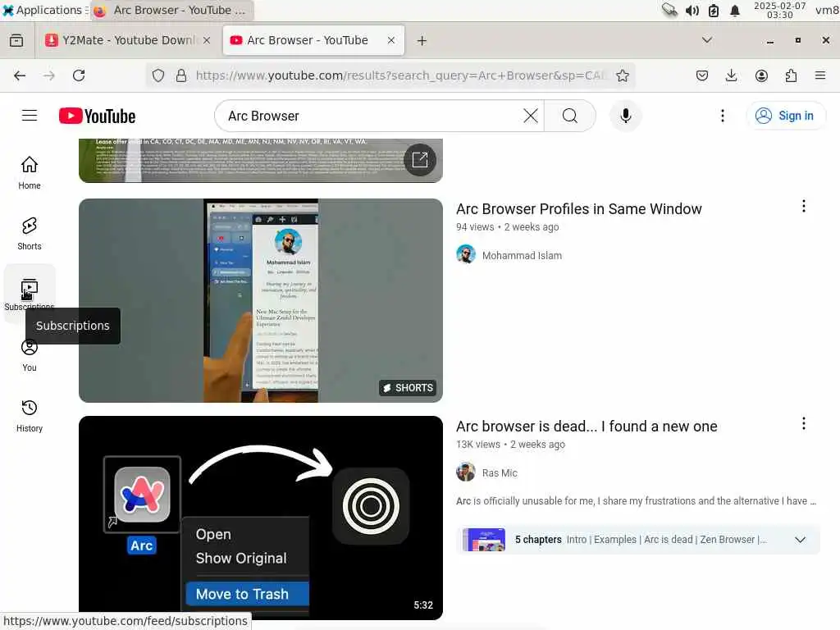Open YouTube settings three-dot menu beside Sign in
Screen dimensions: 840x630
click(722, 116)
